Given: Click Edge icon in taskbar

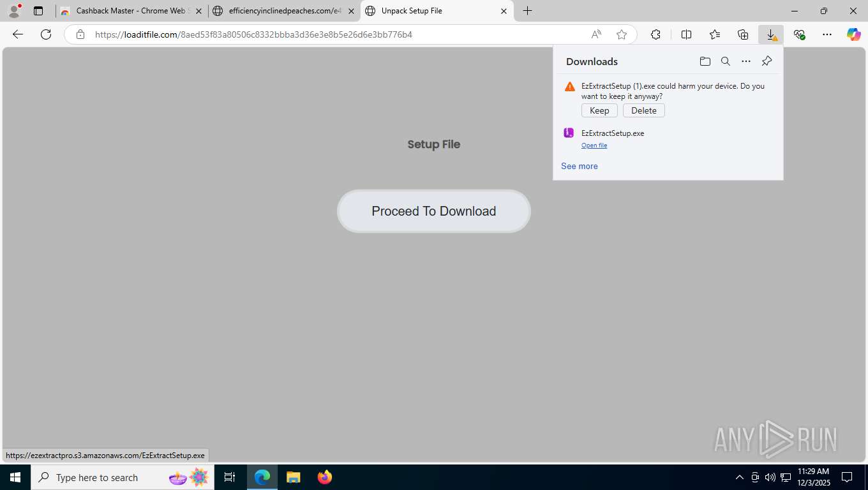Looking at the screenshot, I should (x=262, y=477).
